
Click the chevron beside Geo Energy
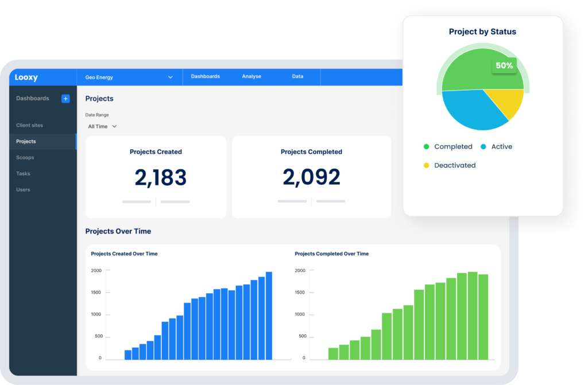[170, 77]
